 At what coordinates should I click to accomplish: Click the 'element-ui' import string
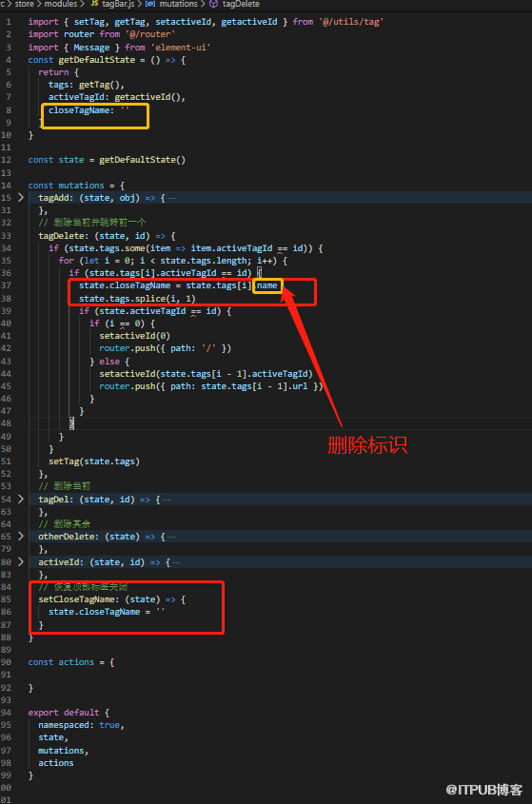pos(180,48)
